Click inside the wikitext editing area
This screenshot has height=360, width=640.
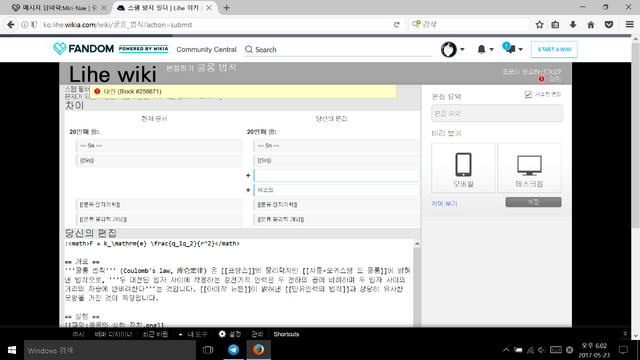coord(239,284)
